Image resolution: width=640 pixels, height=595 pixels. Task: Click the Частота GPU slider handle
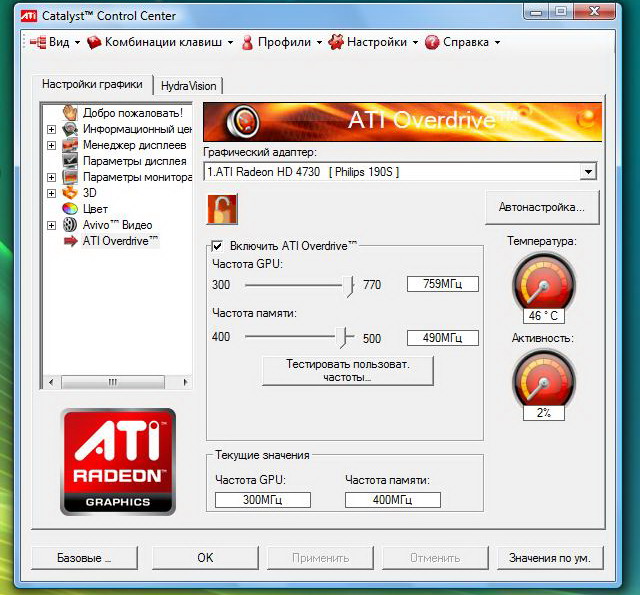pyautogui.click(x=348, y=286)
